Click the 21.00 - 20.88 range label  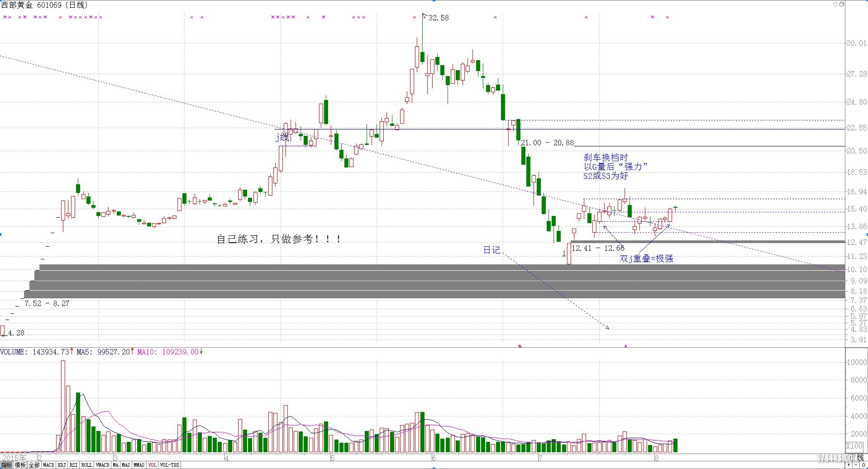click(547, 143)
